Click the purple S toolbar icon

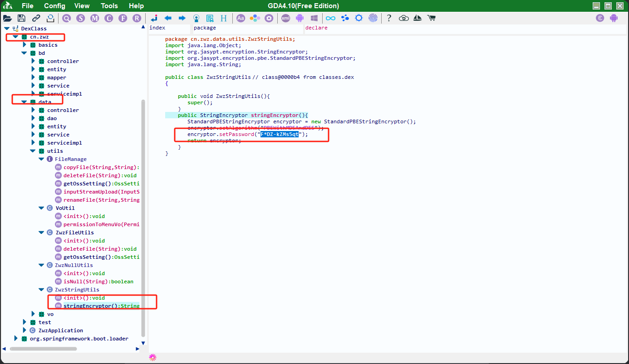[x=81, y=18]
